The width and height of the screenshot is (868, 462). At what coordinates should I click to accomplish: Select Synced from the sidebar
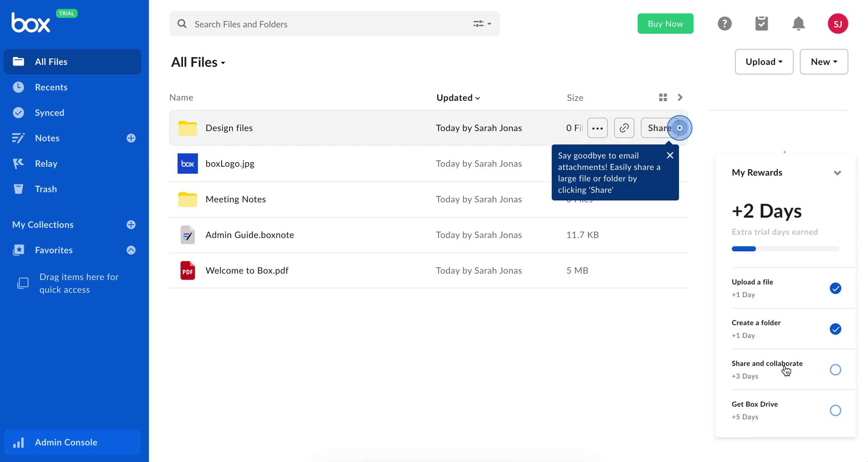[49, 113]
